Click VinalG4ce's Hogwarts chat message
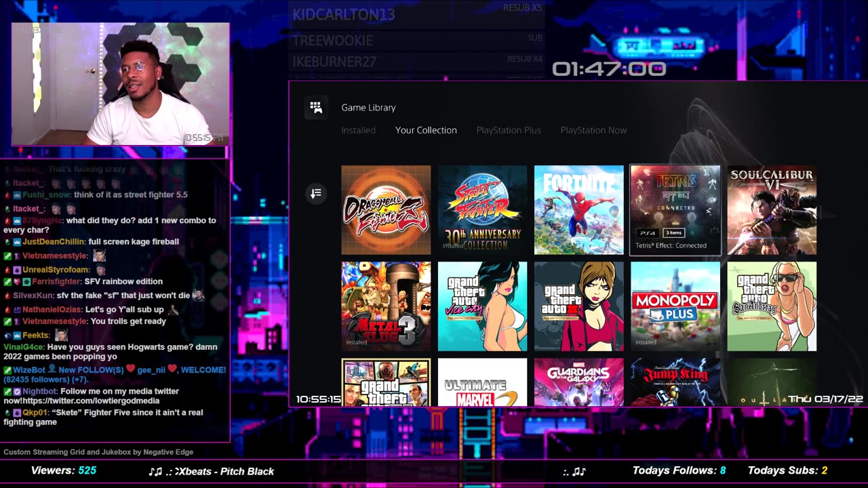Screen dimensions: 868x488 [x=111, y=352]
